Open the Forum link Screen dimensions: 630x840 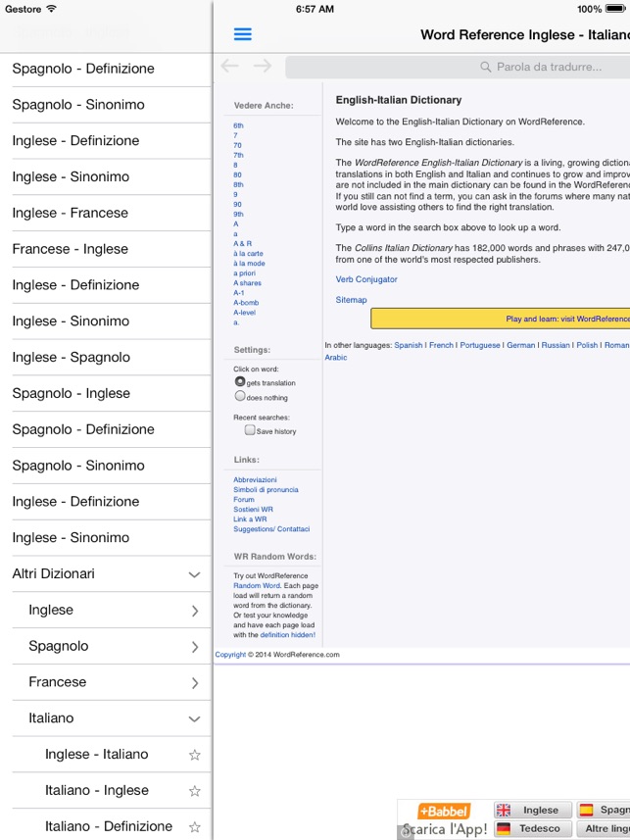(x=244, y=499)
